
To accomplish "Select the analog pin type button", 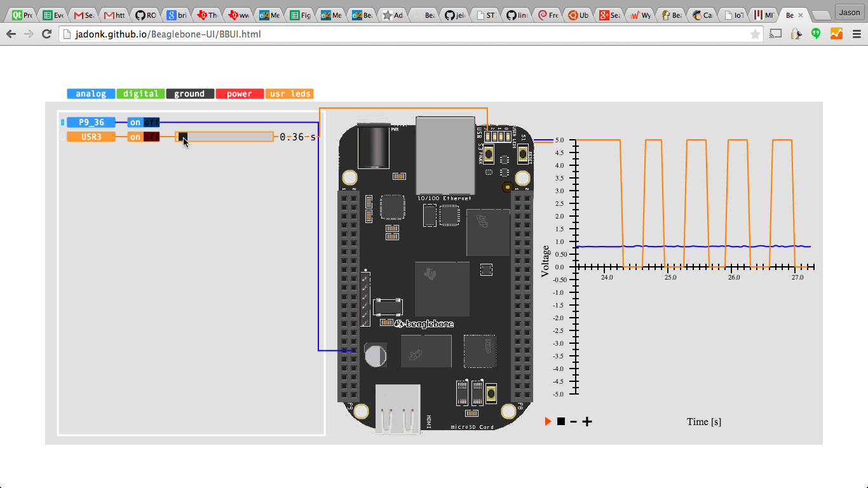I will click(91, 94).
